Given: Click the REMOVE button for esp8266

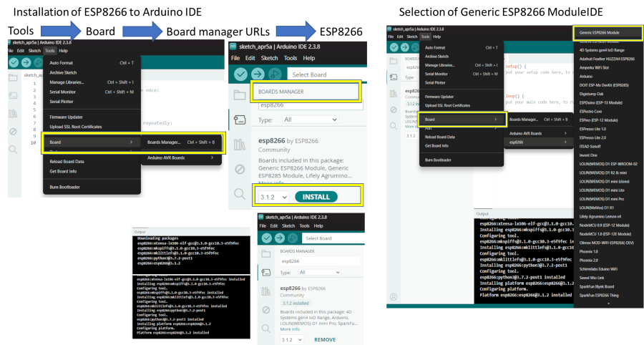Looking at the screenshot, I should (x=325, y=340).
